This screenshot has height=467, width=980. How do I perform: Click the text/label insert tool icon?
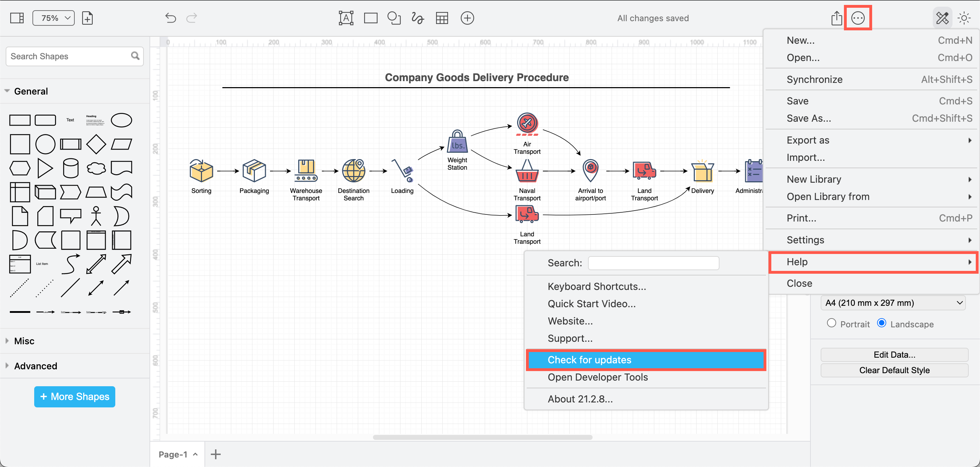[345, 18]
